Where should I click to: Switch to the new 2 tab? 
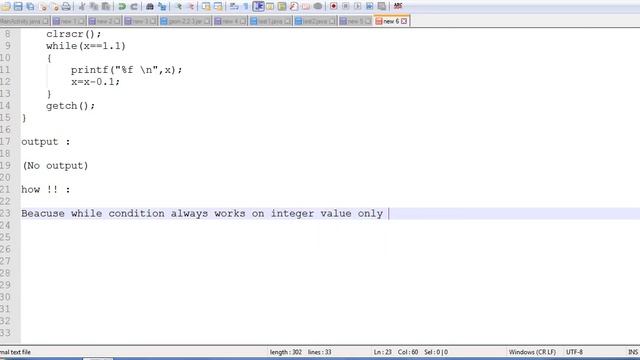(104, 21)
